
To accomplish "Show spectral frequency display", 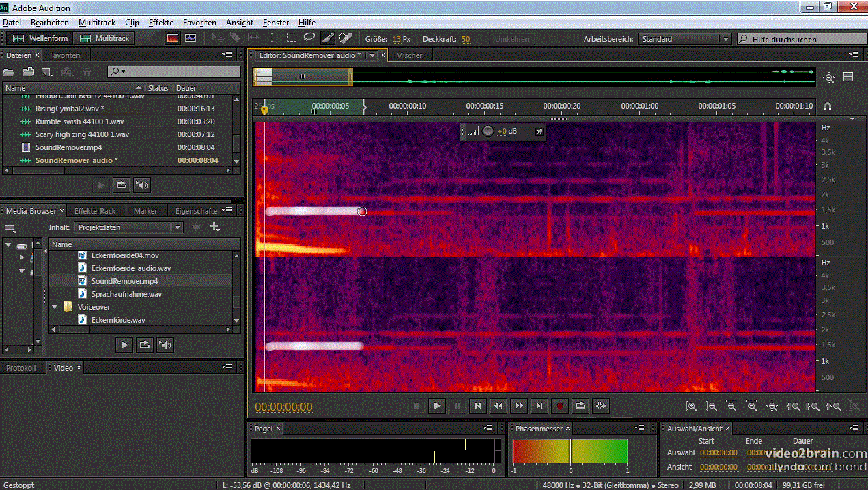I will (173, 38).
